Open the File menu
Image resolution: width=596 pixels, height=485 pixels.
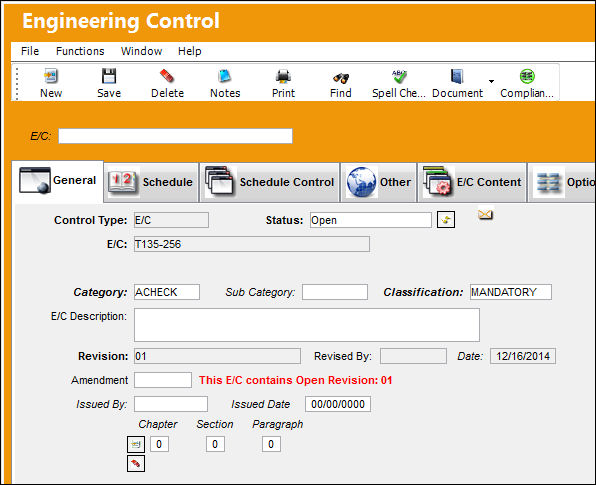pos(30,51)
